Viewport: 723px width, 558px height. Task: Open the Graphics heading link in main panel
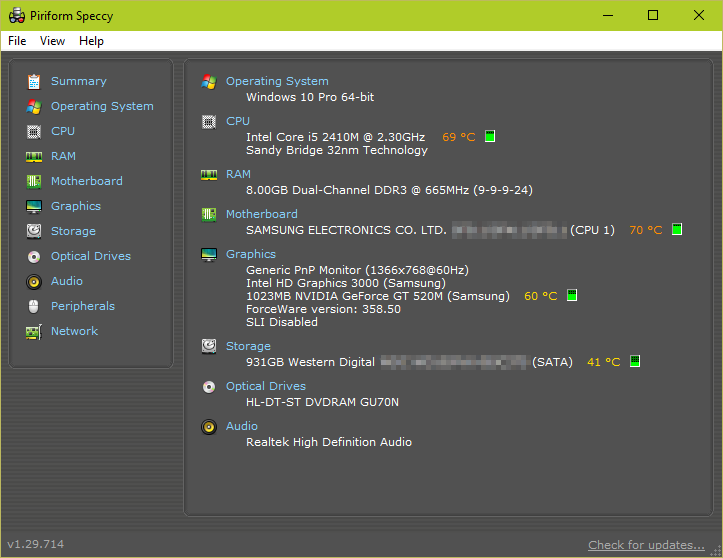[251, 254]
